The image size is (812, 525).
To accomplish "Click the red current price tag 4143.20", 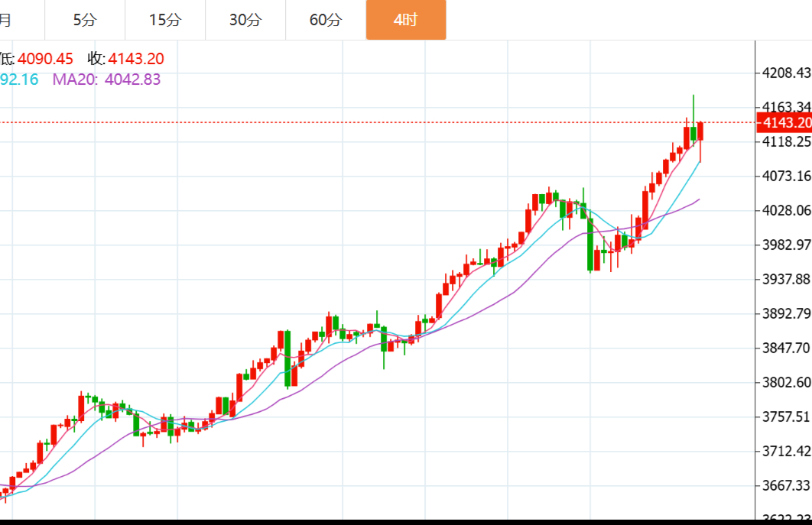I will pyautogui.click(x=783, y=122).
